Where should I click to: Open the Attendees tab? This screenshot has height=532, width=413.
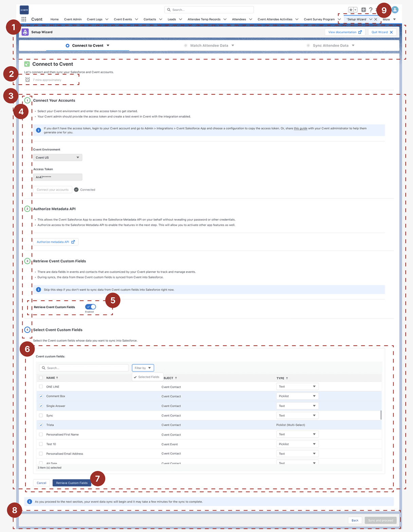click(x=239, y=19)
